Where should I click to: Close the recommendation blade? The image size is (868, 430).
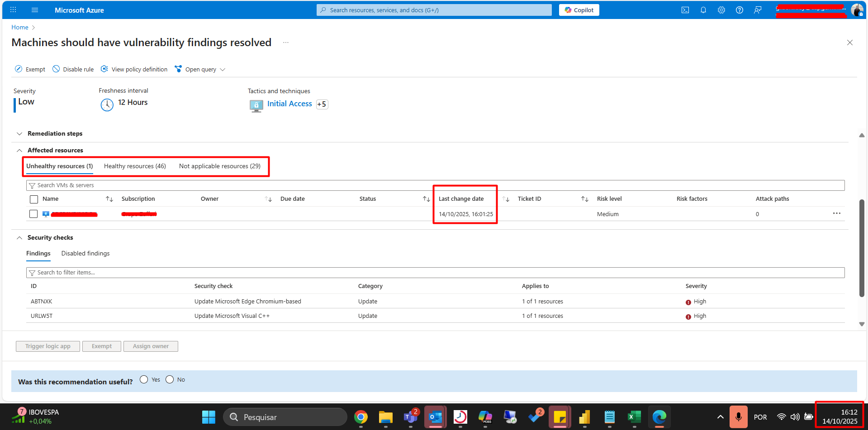(x=850, y=43)
